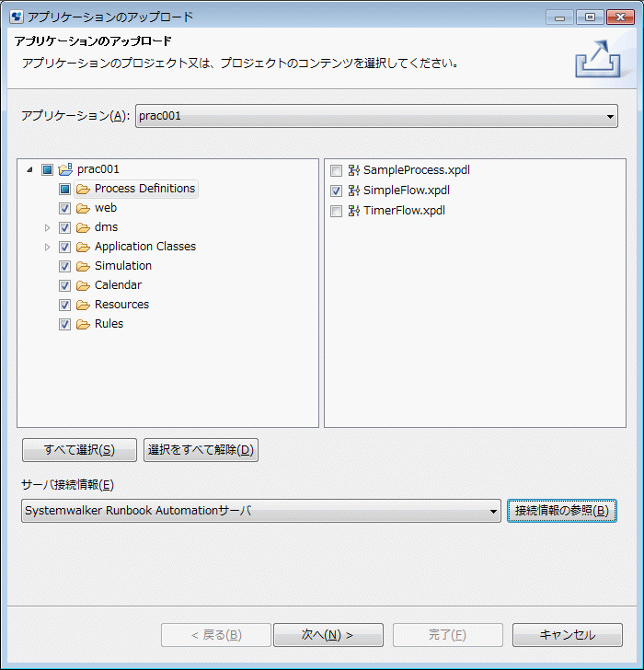Uncheck the Rules folder checkbox
Screen dimensions: 644x670
pos(64,324)
